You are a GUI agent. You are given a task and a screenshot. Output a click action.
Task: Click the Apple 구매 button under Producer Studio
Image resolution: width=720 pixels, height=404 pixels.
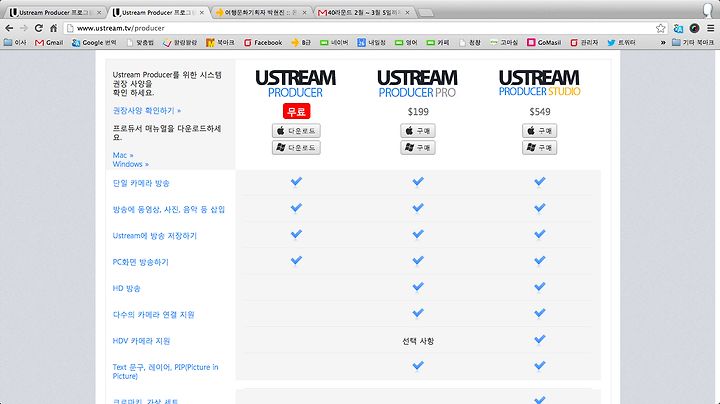click(x=540, y=131)
